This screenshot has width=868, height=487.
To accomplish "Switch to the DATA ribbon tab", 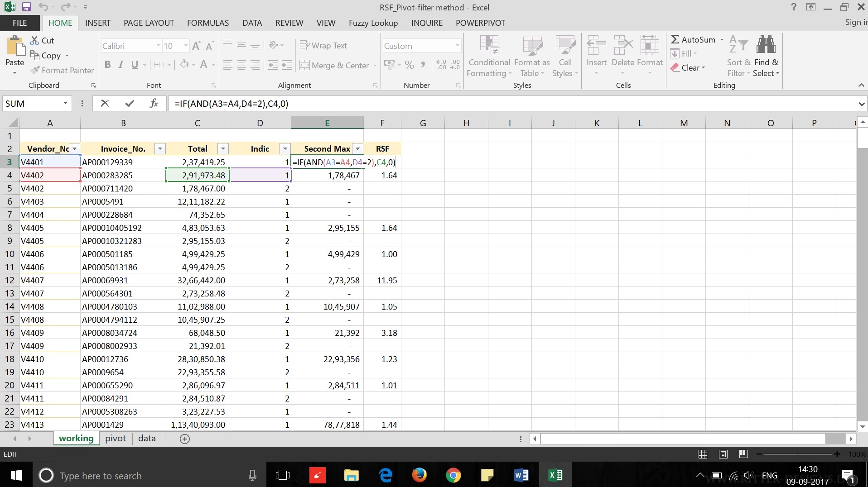I will [252, 23].
